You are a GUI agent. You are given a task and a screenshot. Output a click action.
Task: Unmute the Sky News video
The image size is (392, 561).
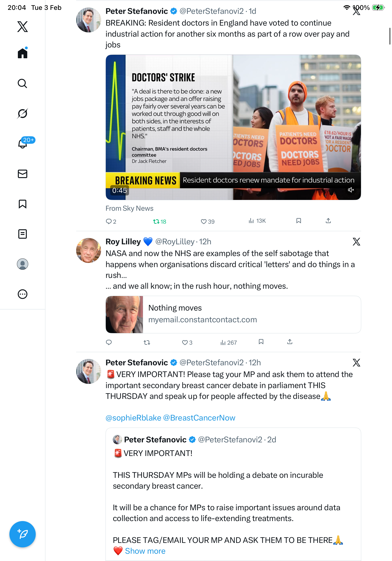point(351,190)
